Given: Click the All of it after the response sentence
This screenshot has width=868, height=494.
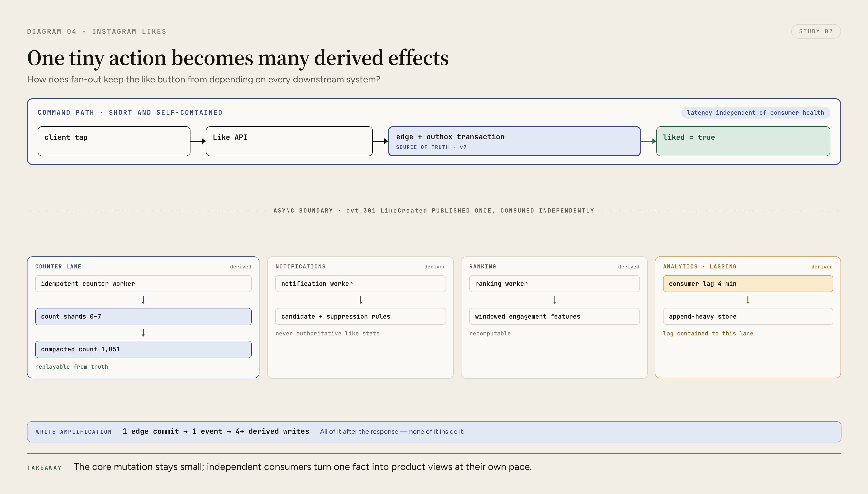Looking at the screenshot, I should point(392,432).
